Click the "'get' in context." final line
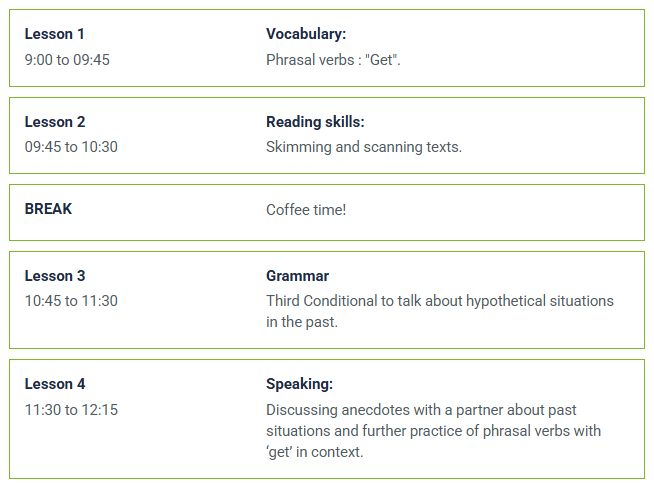The height and width of the screenshot is (486, 654). [x=315, y=452]
